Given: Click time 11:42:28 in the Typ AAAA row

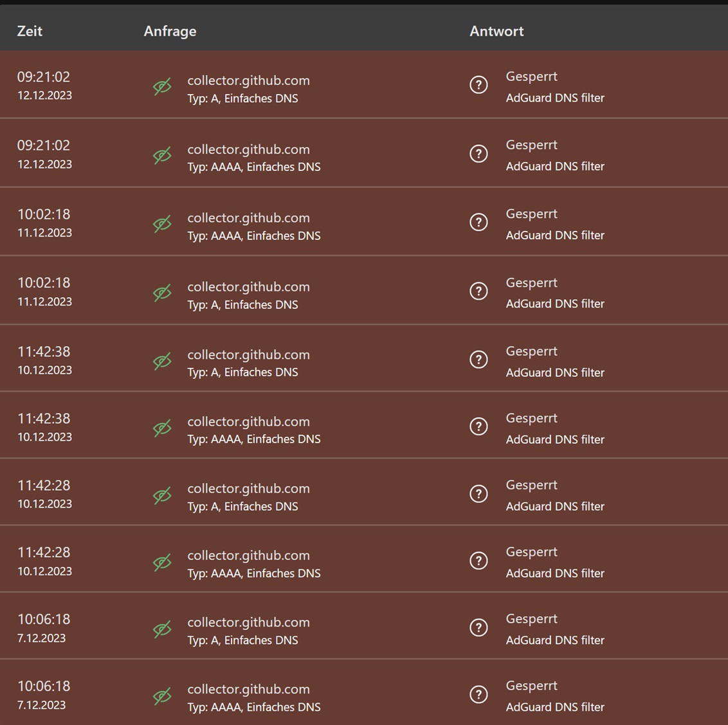Looking at the screenshot, I should 44,552.
